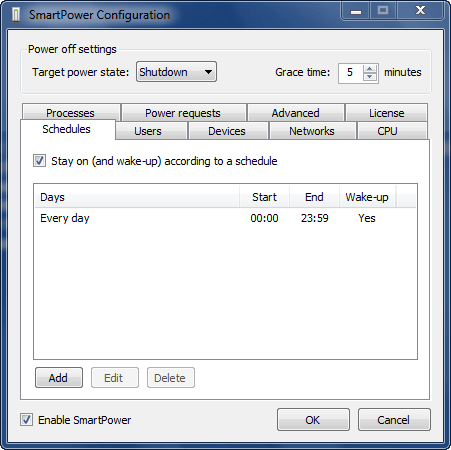
Task: Click the 23:59 end time cell
Action: [315, 218]
